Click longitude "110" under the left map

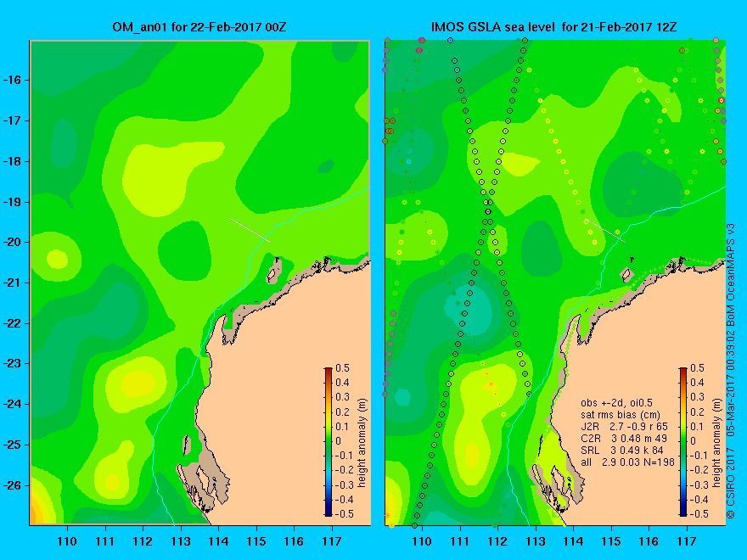click(x=67, y=541)
